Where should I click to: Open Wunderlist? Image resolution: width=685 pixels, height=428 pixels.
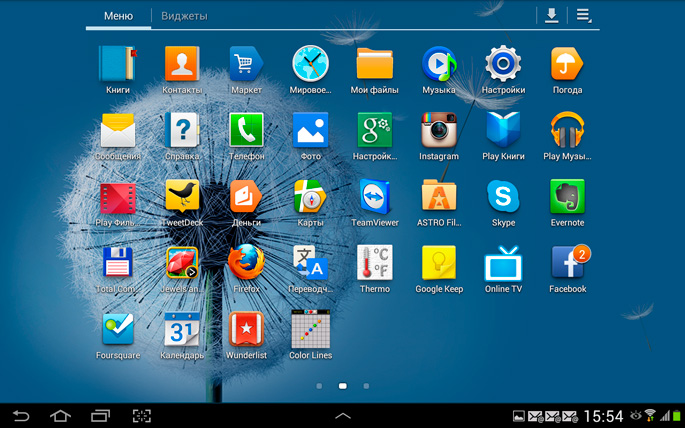tap(246, 329)
